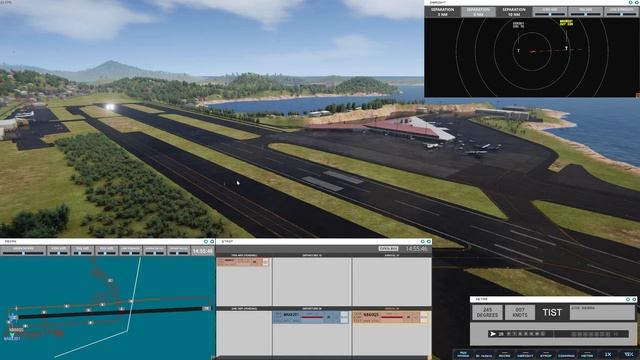The height and width of the screenshot is (360, 640).
Task: Click the ATIS information field
Action: point(602,313)
